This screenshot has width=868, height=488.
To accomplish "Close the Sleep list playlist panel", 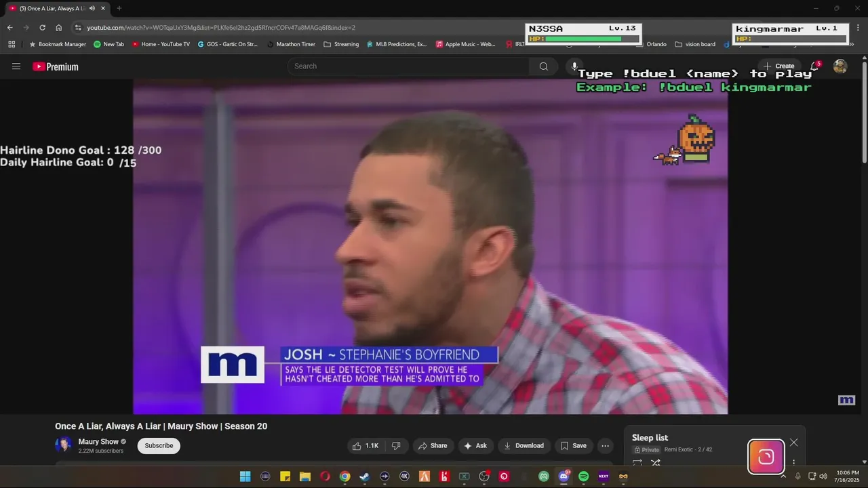I will pos(793,443).
